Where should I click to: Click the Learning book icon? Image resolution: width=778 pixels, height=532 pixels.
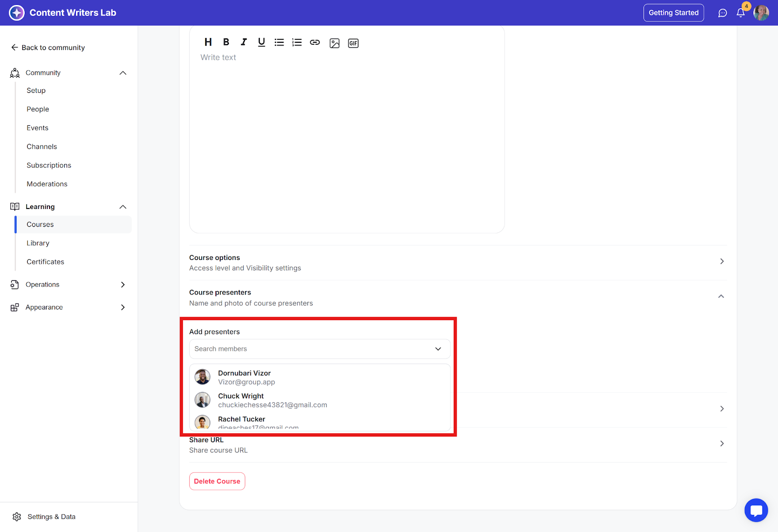point(15,206)
